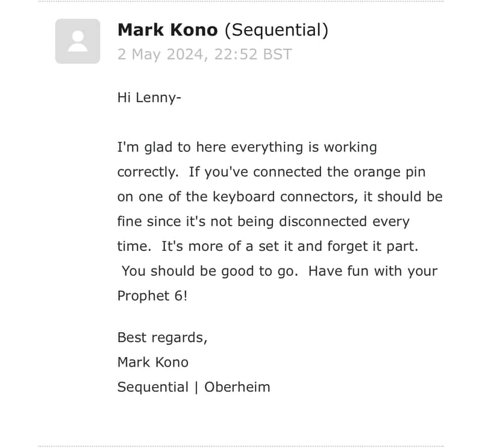
Task: Select the 2 May 2024 timestamp
Action: (x=204, y=54)
